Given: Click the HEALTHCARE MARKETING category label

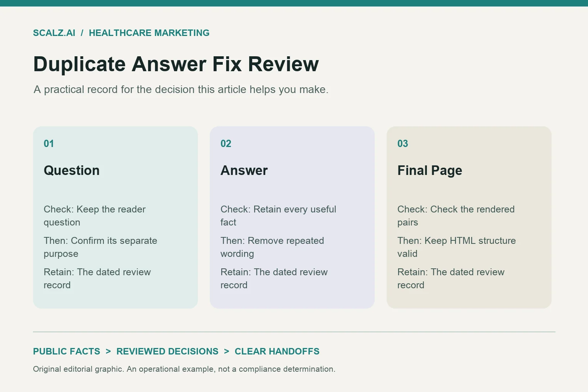Looking at the screenshot, I should click(149, 33).
